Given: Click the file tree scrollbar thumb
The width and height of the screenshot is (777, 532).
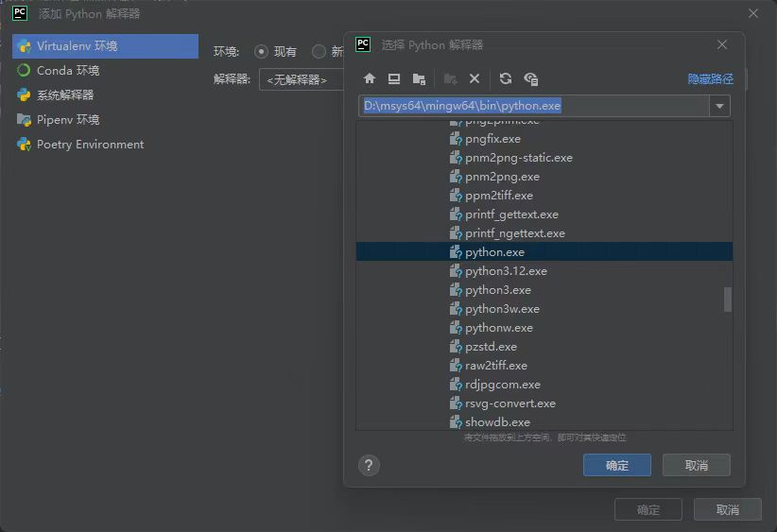Looking at the screenshot, I should (x=728, y=300).
